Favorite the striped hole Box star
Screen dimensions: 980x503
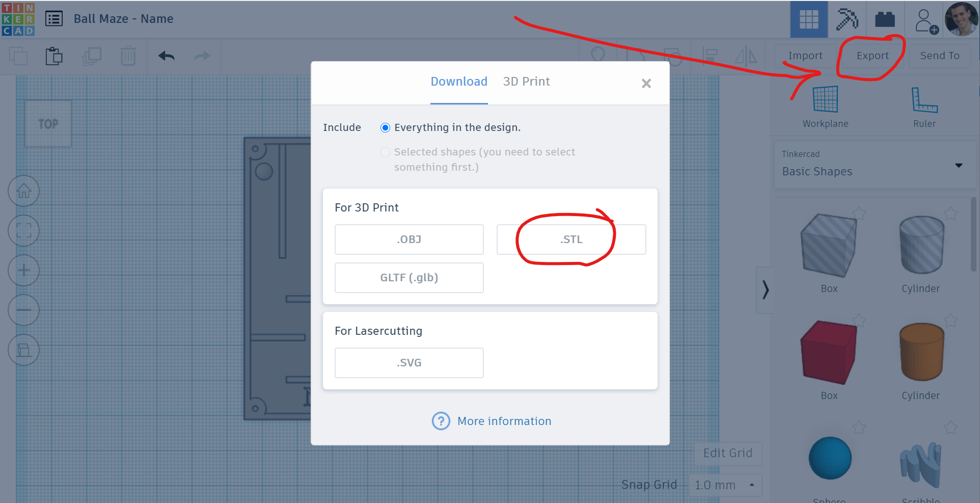tap(859, 213)
